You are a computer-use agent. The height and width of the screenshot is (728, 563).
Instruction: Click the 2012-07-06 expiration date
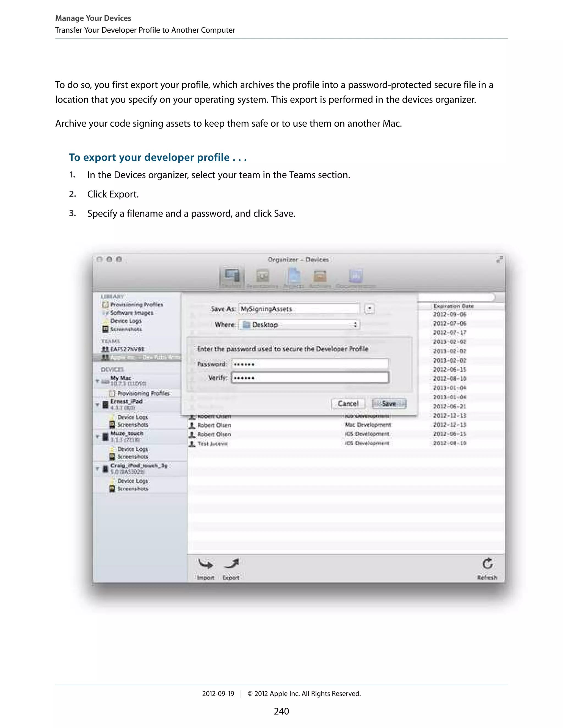(449, 324)
